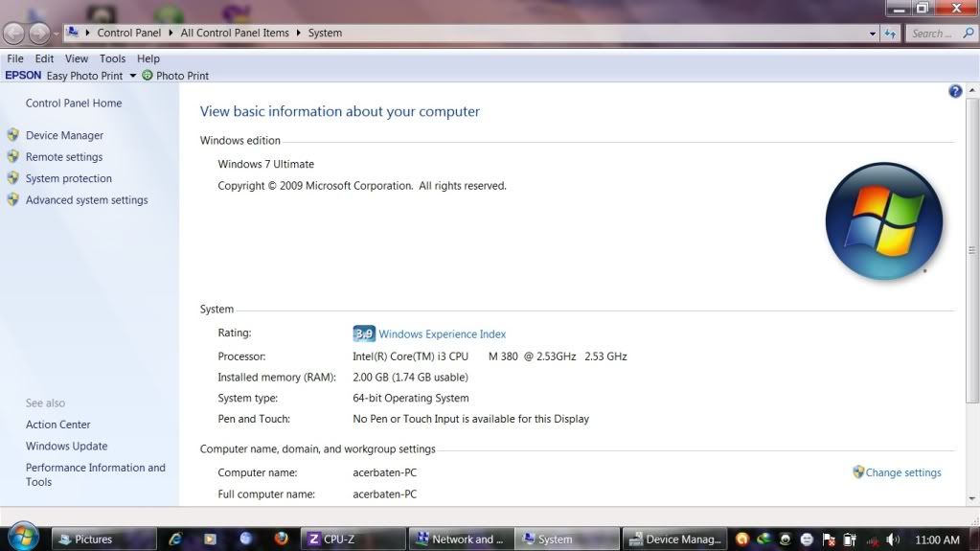Screen dimensions: 980x551
Task: Click All Control Panel Items breadcrumb
Action: pos(235,34)
